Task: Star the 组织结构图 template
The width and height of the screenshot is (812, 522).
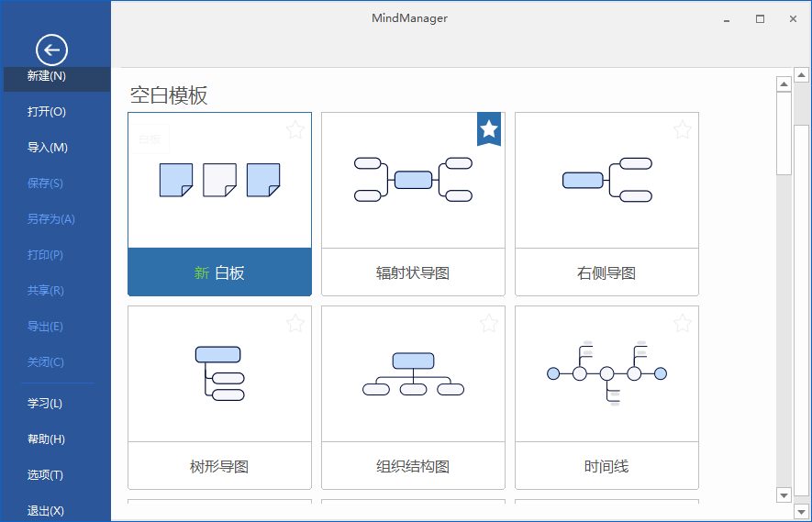Action: pyautogui.click(x=489, y=323)
